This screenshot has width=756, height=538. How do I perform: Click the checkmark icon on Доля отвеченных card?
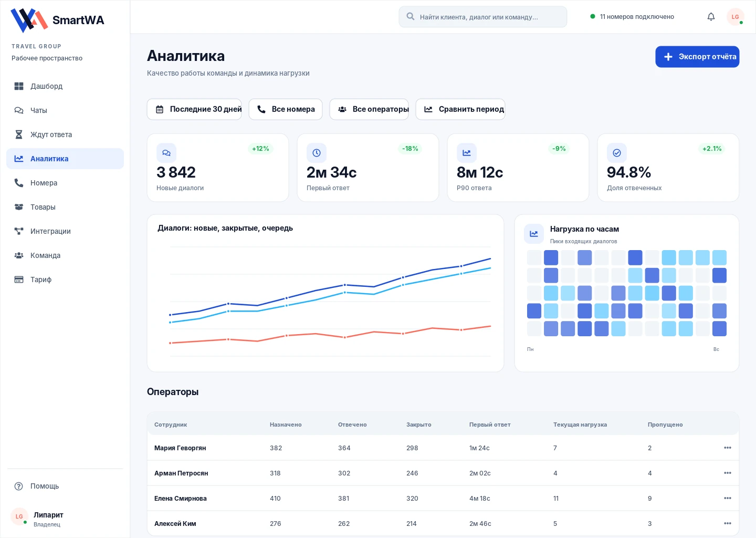click(617, 153)
